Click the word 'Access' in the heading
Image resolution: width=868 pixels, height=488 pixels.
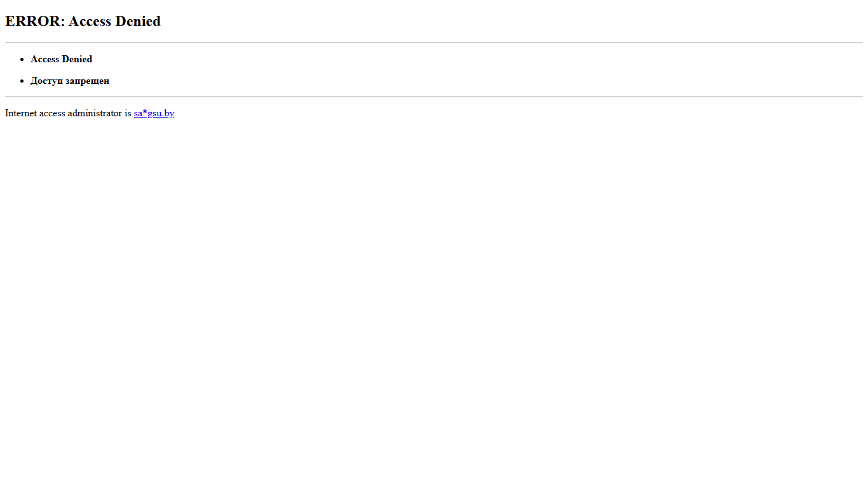(x=90, y=21)
